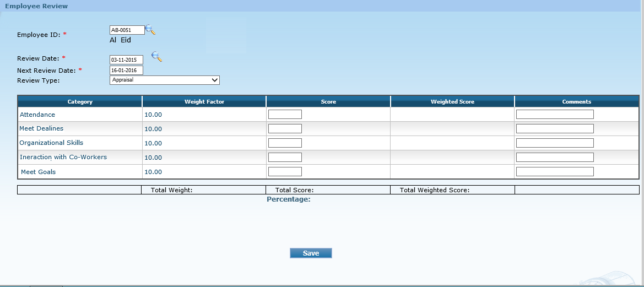Select the Meet Dealines comments field

554,129
